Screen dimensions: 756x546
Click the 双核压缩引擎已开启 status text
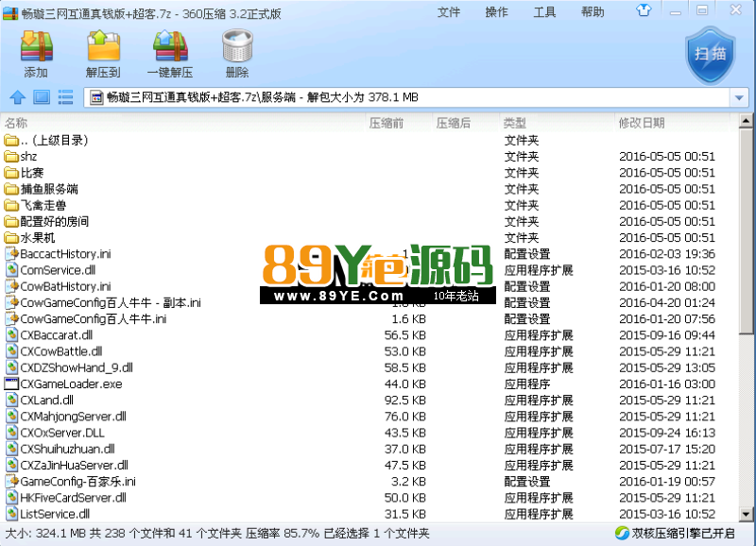(683, 534)
